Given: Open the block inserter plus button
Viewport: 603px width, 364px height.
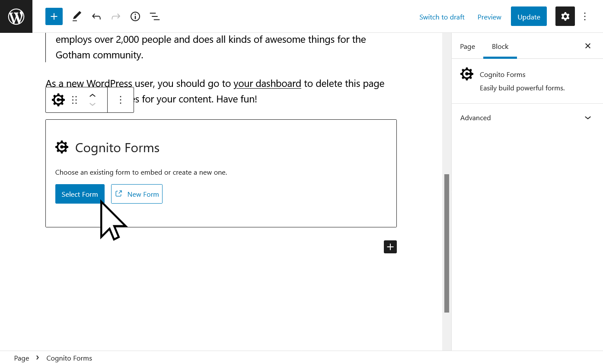Looking at the screenshot, I should click(54, 16).
